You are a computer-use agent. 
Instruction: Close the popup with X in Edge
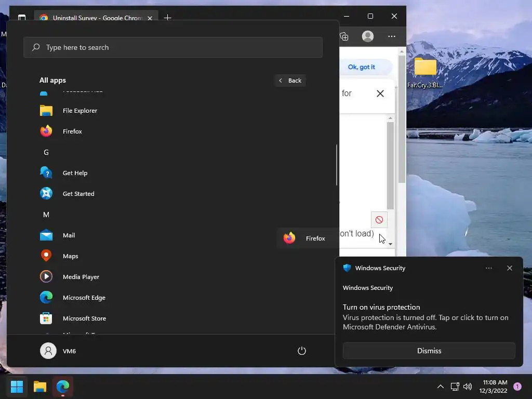tap(380, 94)
